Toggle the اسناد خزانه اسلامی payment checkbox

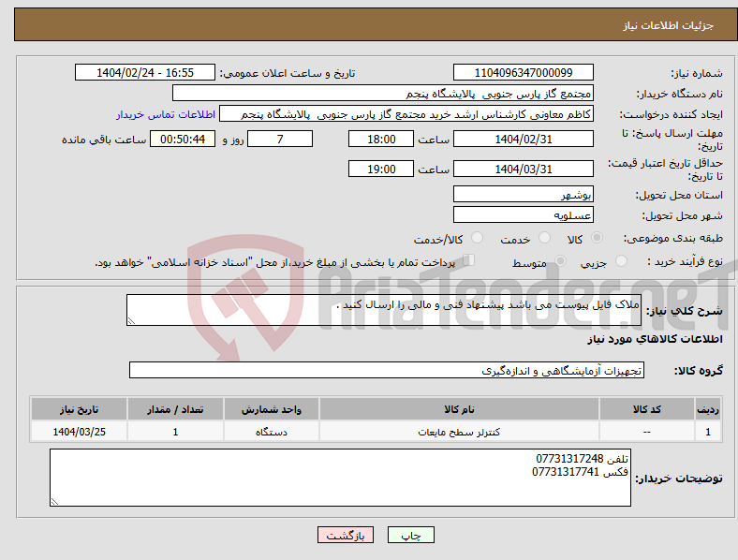(469, 259)
